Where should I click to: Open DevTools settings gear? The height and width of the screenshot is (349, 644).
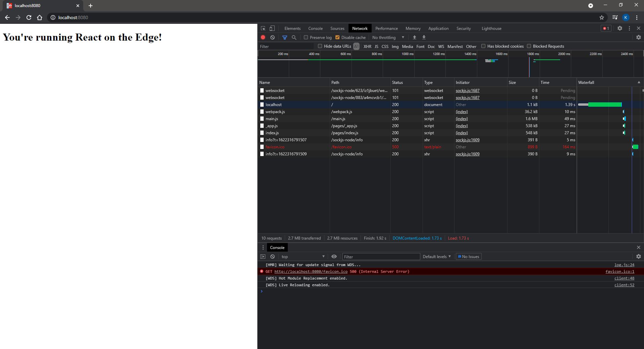[x=620, y=28]
